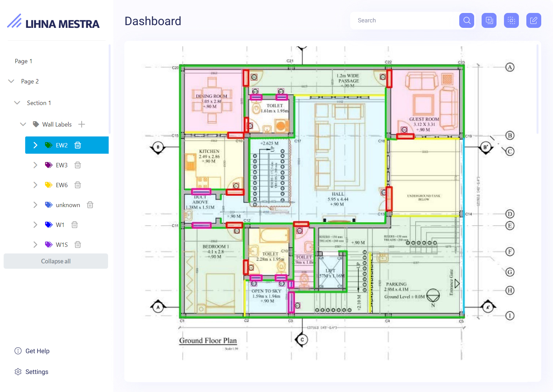
Task: Expand the EW6 label entry
Action: pos(35,184)
